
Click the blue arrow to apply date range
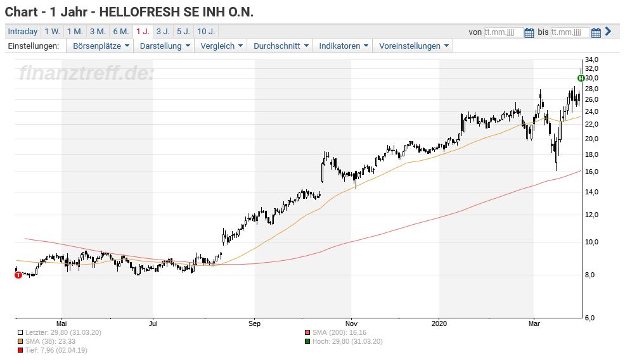pyautogui.click(x=608, y=31)
